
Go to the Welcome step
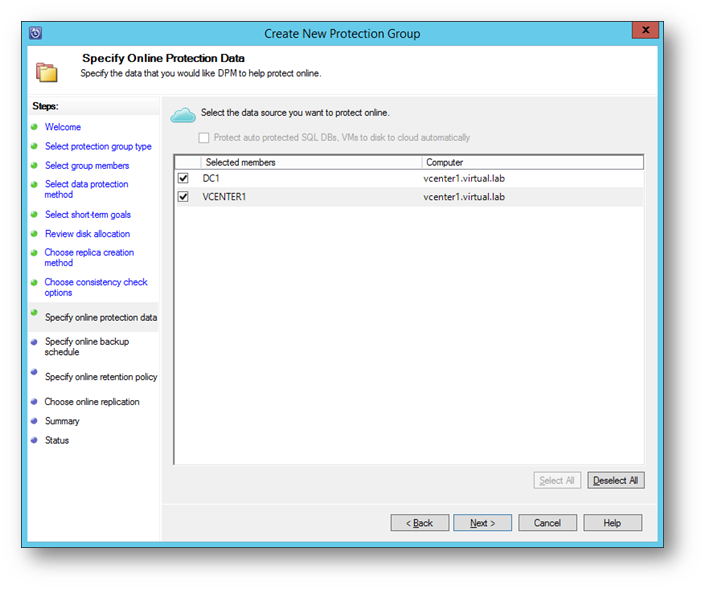(63, 127)
